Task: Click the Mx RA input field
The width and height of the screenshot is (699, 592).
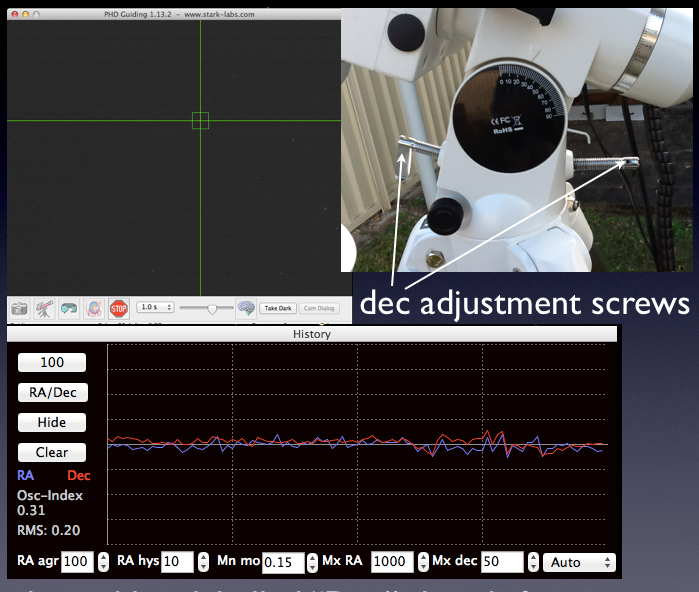Action: (391, 562)
